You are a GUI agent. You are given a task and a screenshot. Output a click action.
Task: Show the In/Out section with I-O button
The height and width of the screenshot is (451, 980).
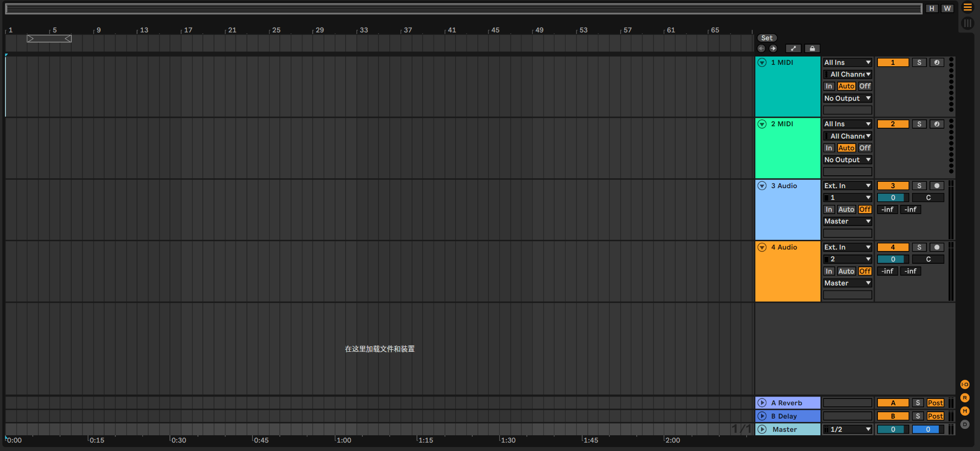coord(965,385)
